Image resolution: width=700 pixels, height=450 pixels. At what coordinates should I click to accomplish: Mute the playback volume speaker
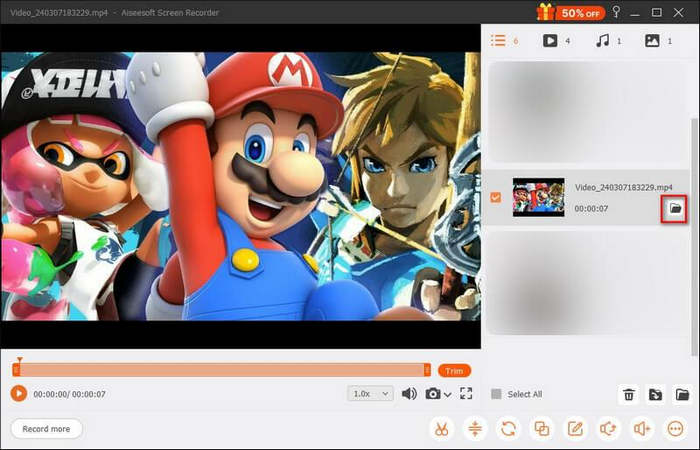pos(409,394)
